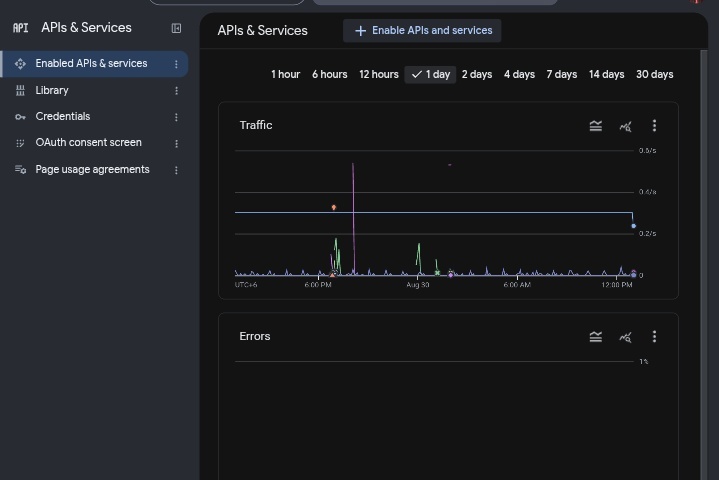Open the more options menu for Library
Screen dimensions: 719x480
tap(176, 91)
